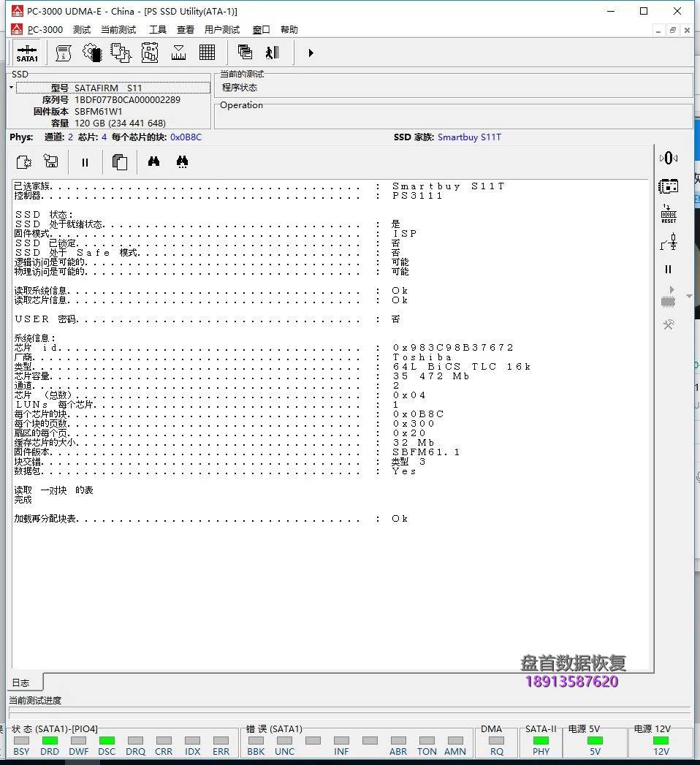
Task: Click serial number 1BDF077B0CA000002289
Action: point(127,99)
